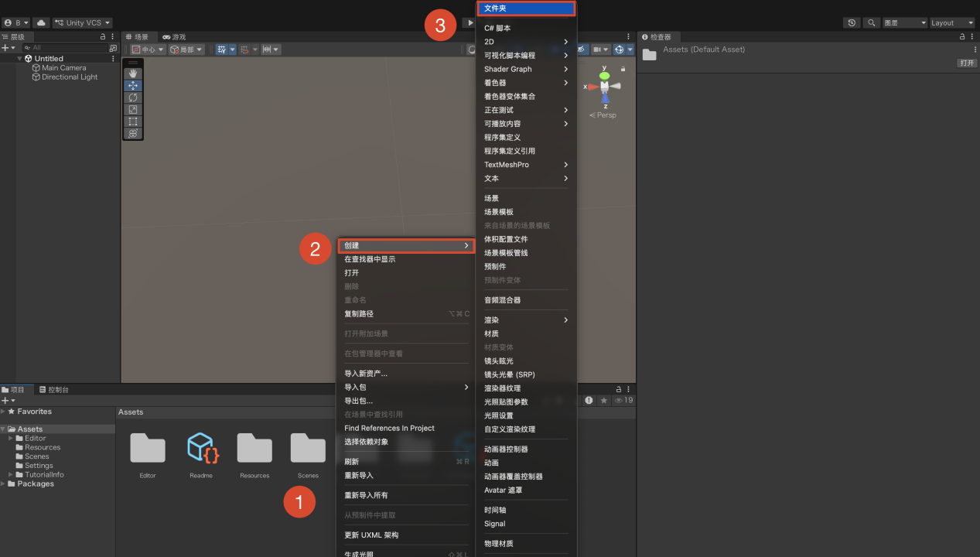980x557 pixels.
Task: Select the Rotate tool
Action: pyautogui.click(x=133, y=97)
